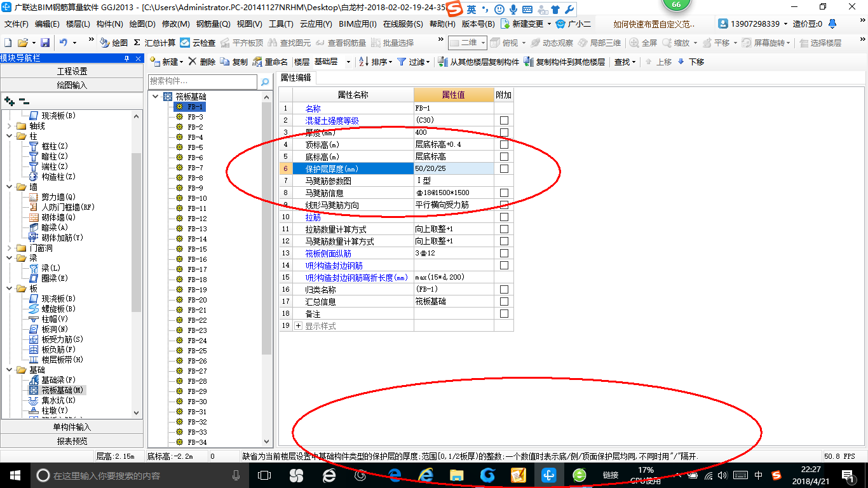Tick 附加 checkbox for 保护层厚度(mm)
868x488 pixels.
coord(504,168)
